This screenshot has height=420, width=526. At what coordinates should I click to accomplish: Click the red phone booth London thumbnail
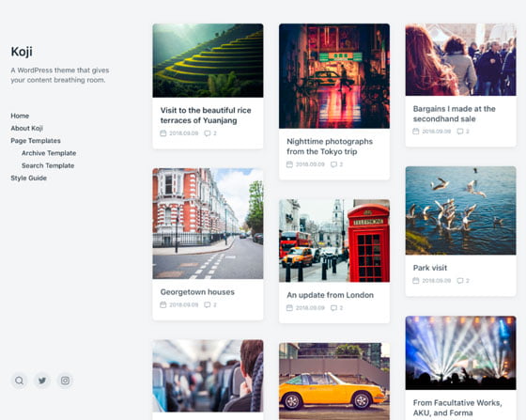[x=334, y=241]
